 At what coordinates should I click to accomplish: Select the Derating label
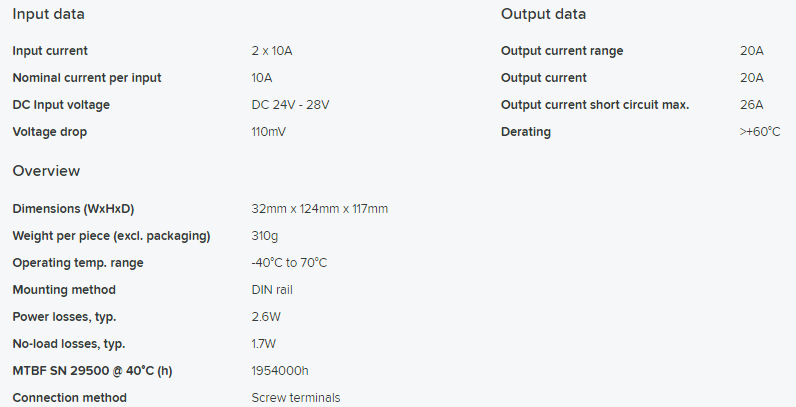[x=526, y=131]
